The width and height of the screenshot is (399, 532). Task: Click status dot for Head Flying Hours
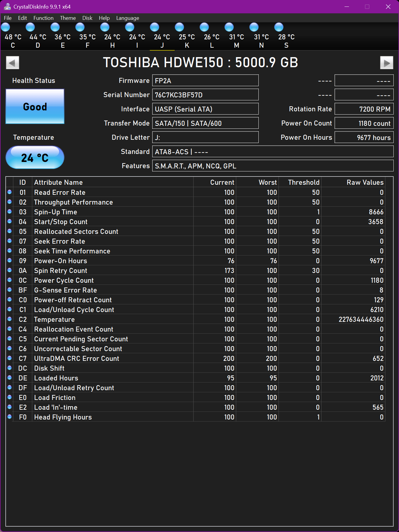click(x=9, y=417)
